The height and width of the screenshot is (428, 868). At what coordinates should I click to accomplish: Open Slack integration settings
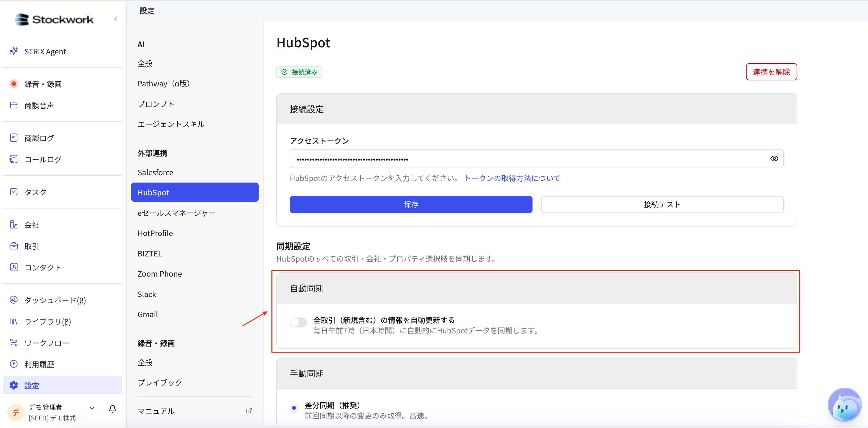pos(195,294)
